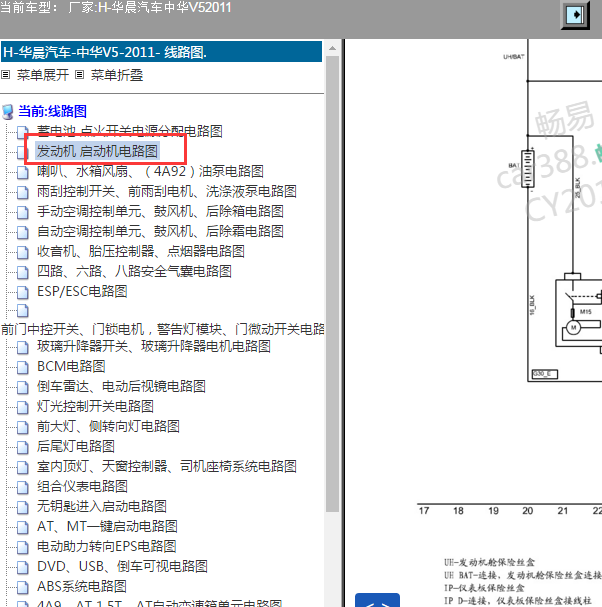The image size is (602, 607).
Task: Open ESP/ESC电路图
Action: click(x=82, y=291)
